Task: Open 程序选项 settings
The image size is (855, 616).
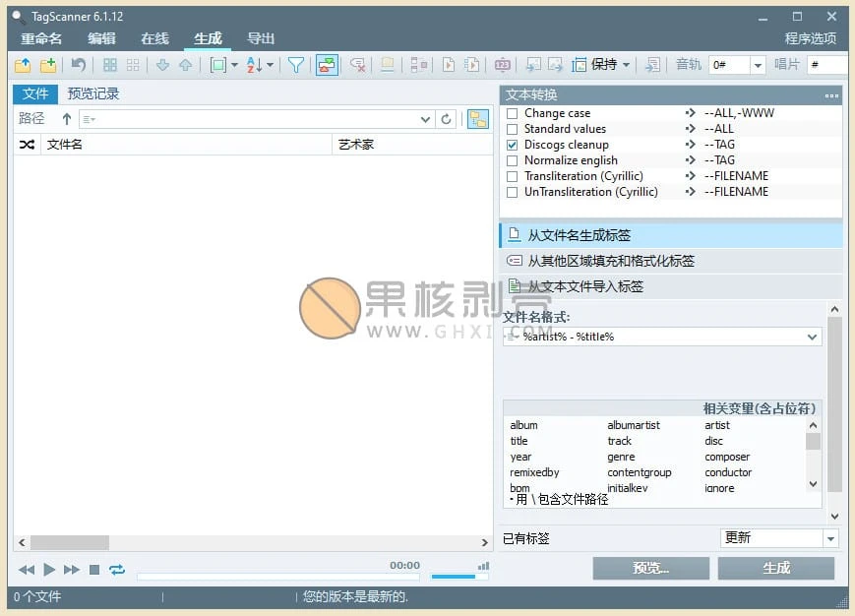Action: [x=811, y=38]
